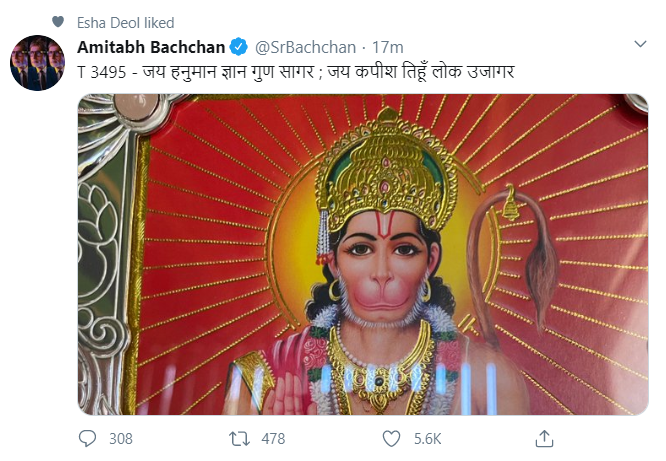Open the tweet's more options chevron
Viewport: 666px width, 461px height.
640,45
